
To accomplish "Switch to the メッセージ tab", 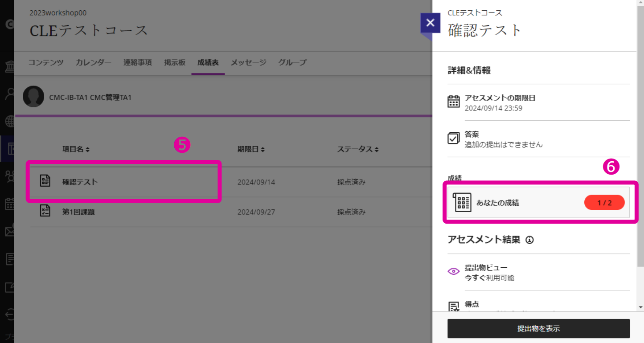I will click(249, 62).
